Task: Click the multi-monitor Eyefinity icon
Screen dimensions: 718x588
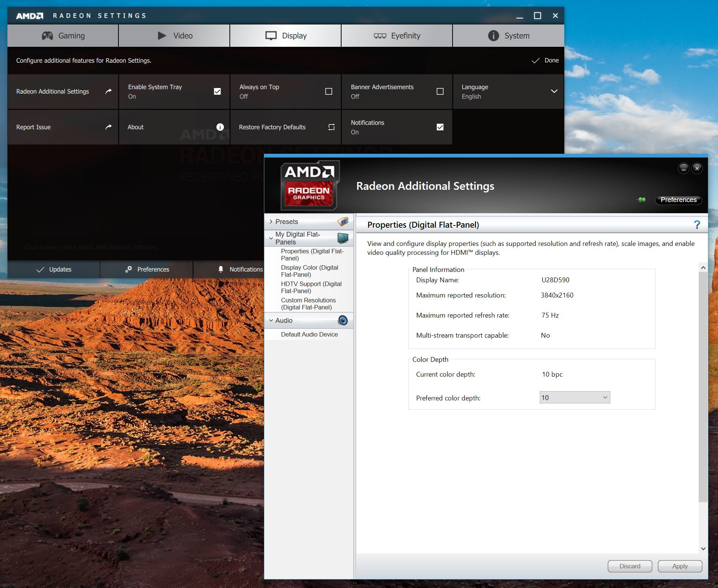Action: click(x=380, y=36)
